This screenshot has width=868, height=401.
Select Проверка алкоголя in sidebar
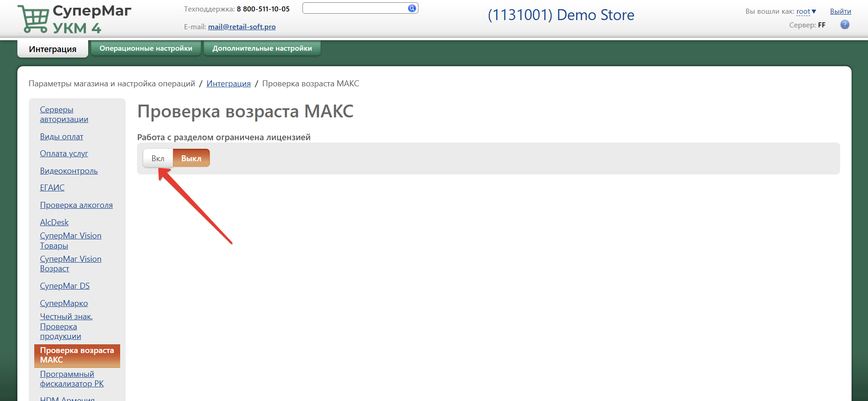pos(76,205)
